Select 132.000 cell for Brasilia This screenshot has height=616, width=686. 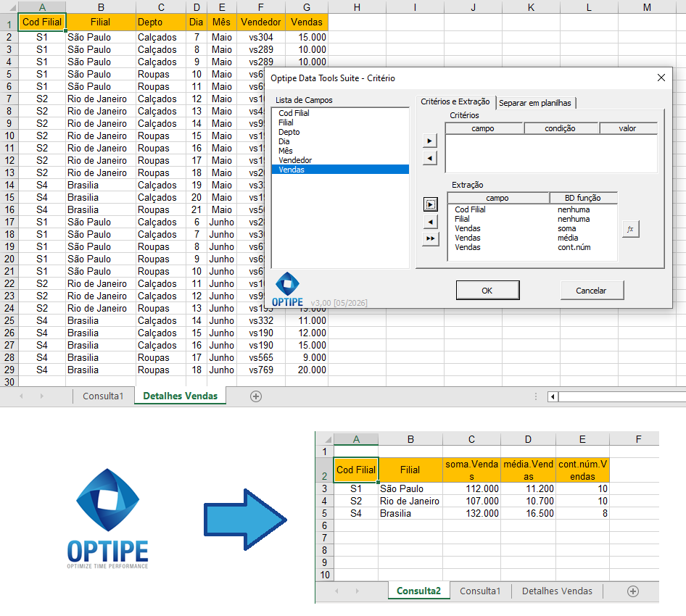point(471,513)
